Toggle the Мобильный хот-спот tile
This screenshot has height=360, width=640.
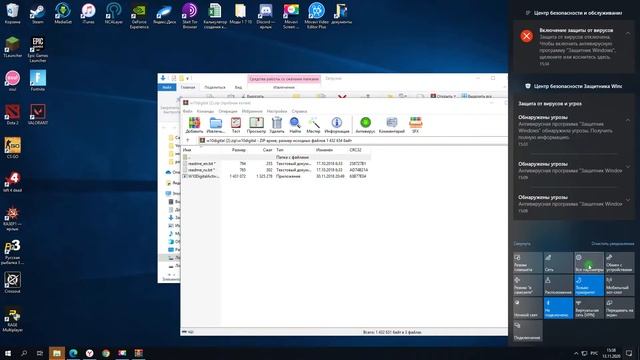[x=620, y=285]
